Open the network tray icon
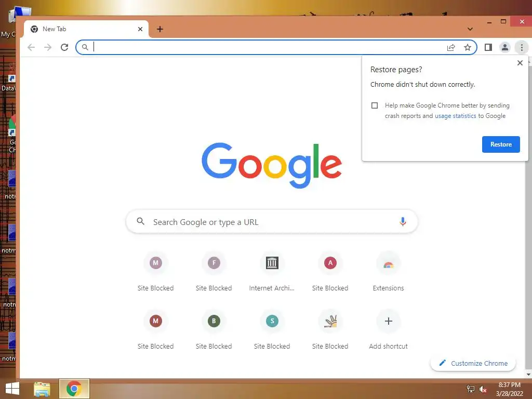The image size is (532, 399). tap(471, 389)
